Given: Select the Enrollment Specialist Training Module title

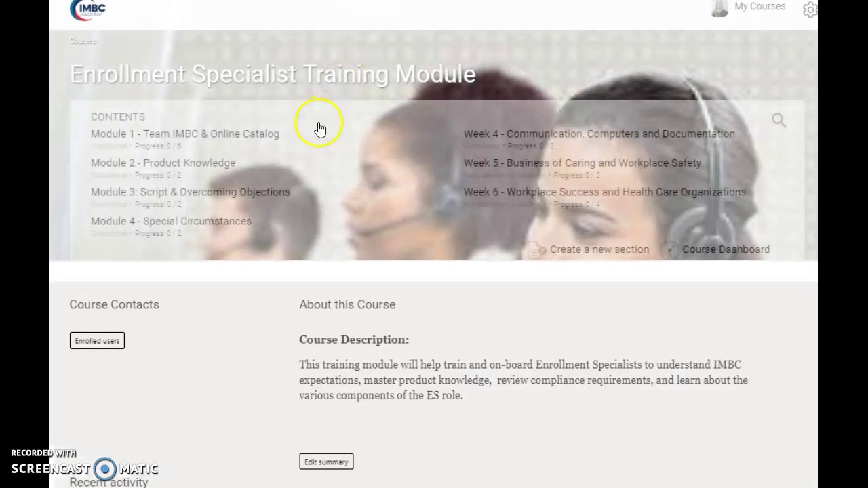Looking at the screenshot, I should [x=273, y=74].
